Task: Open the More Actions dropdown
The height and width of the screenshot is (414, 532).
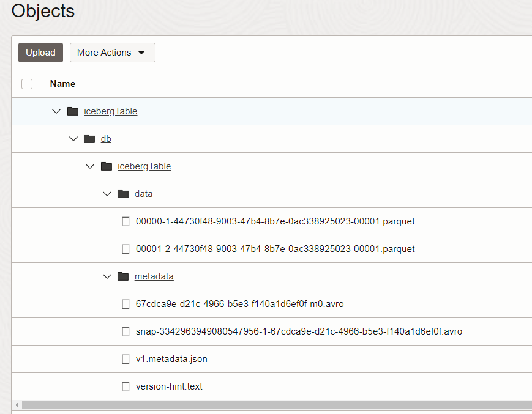Action: [112, 53]
